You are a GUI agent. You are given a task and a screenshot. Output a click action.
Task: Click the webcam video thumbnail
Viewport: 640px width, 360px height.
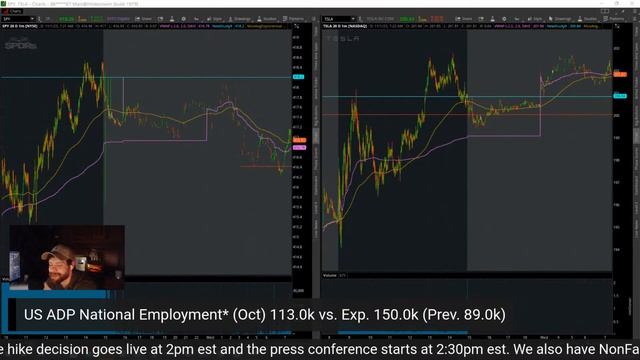tap(67, 258)
